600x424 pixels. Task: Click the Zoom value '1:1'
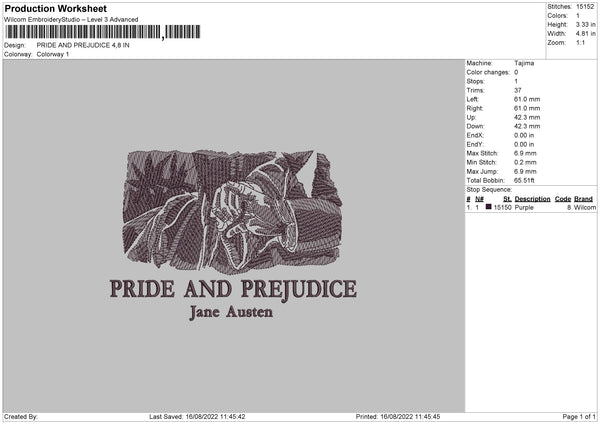click(580, 42)
